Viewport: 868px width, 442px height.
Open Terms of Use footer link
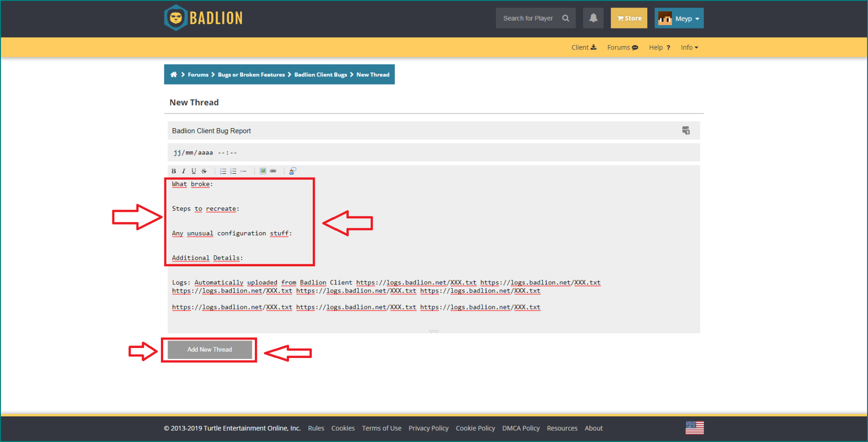click(x=382, y=428)
